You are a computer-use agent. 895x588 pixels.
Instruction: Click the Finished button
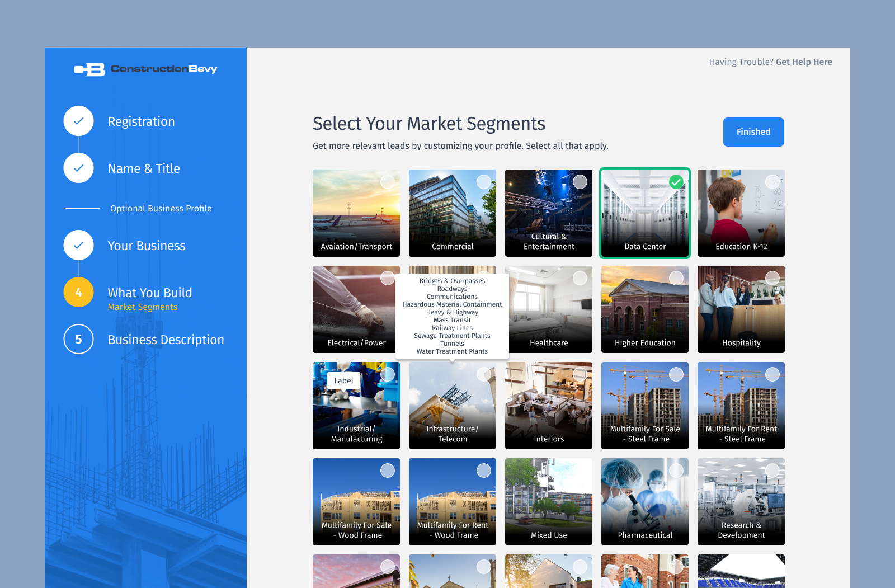(753, 132)
